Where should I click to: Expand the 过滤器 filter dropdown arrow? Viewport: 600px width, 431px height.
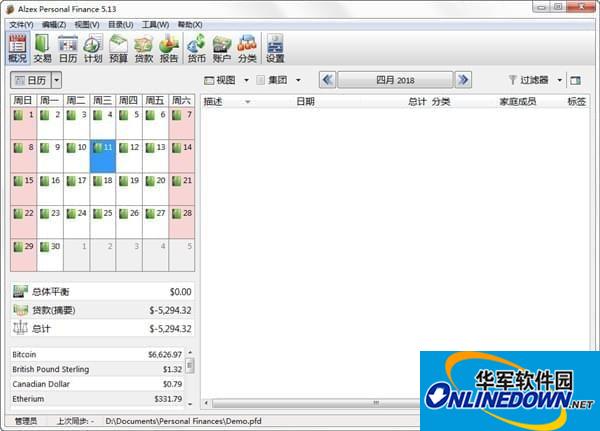click(x=559, y=80)
